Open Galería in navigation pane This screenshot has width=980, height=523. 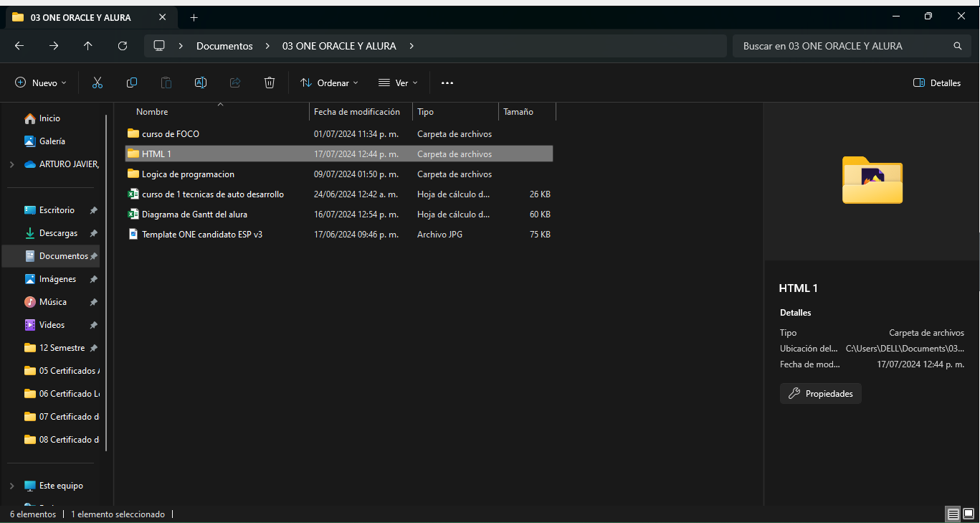[x=52, y=141]
